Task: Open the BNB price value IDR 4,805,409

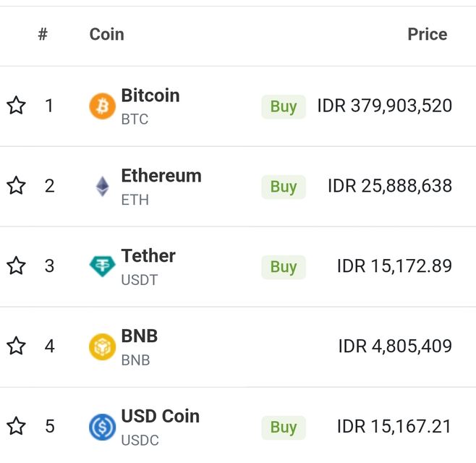Action: [395, 347]
